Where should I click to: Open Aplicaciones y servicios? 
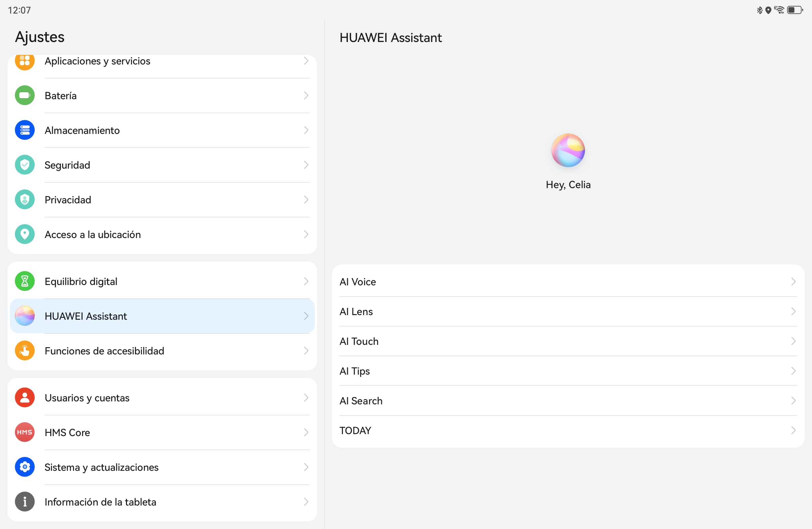(98, 61)
